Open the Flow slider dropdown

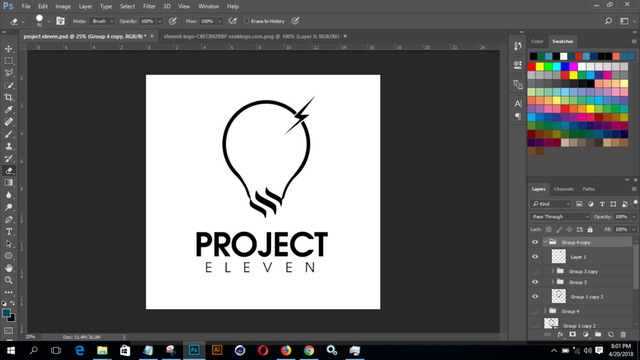tap(220, 21)
